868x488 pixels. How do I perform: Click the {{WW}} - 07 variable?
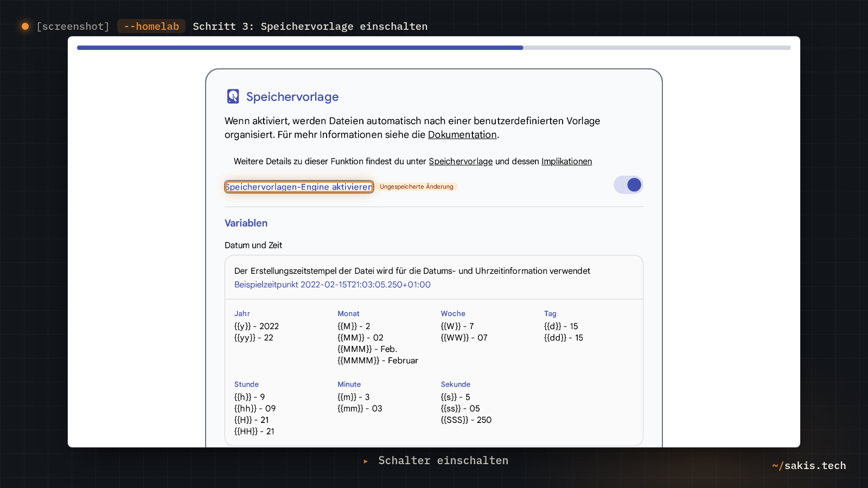[x=464, y=338]
